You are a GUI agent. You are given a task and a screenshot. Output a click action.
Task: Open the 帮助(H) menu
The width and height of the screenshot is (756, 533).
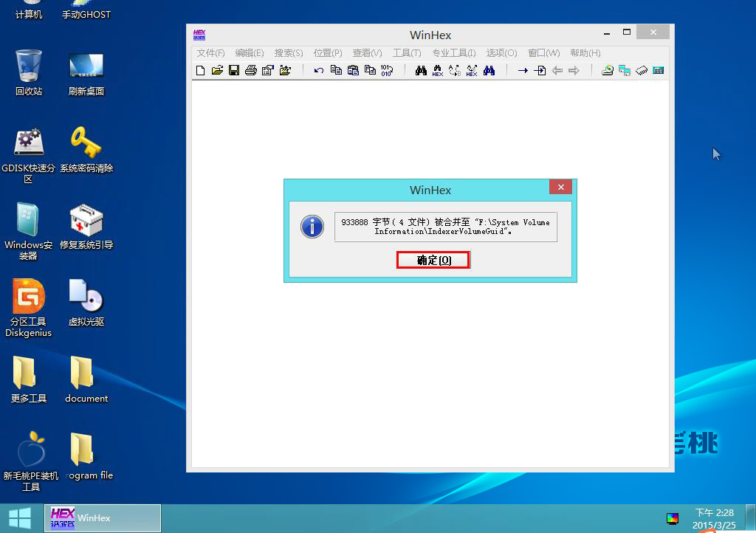(x=585, y=53)
